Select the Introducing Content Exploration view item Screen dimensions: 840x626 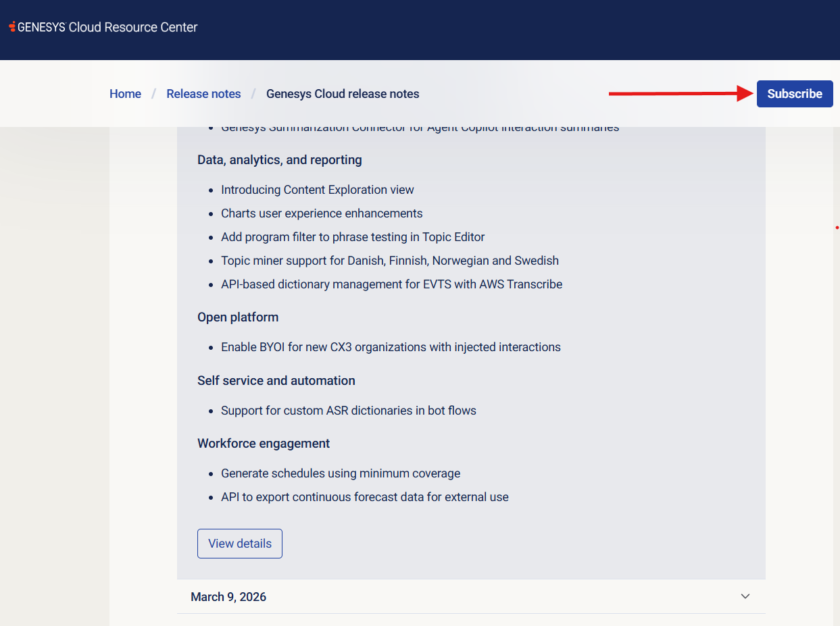(x=318, y=190)
